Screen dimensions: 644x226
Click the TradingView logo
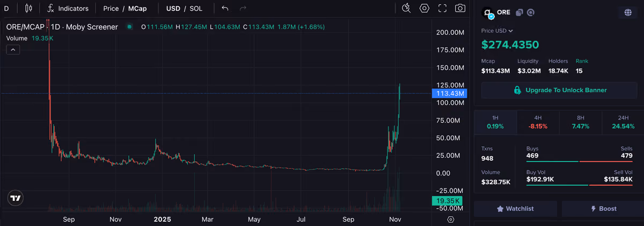[x=16, y=198]
